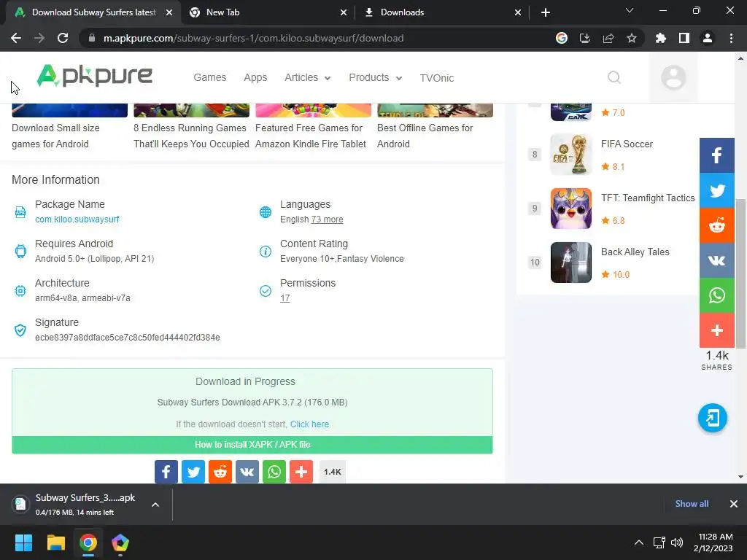This screenshot has width=747, height=560.
Task: Share on WhatsApp below download box
Action: pos(274,472)
